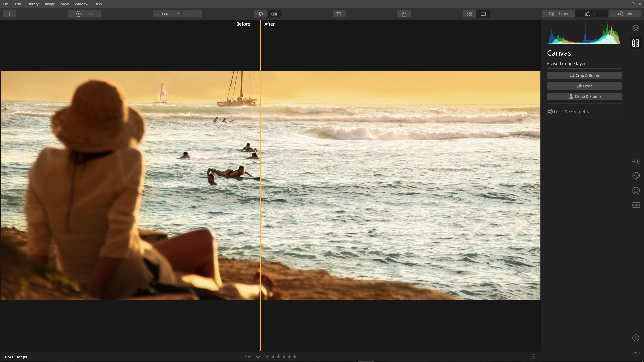Click the before/after divider line
Screen dimensions: 644x362
pyautogui.click(x=261, y=186)
